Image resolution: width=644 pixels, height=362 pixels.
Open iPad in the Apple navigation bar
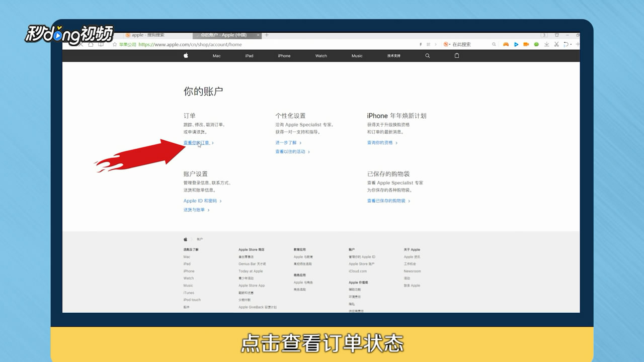coord(249,56)
